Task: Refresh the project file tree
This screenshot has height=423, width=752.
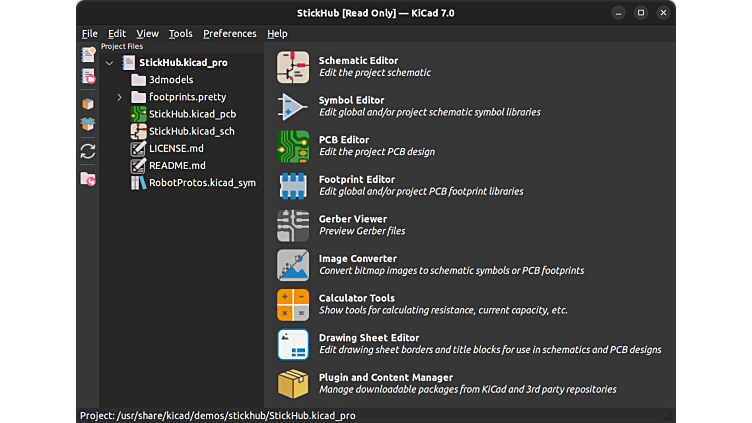Action: tap(88, 151)
